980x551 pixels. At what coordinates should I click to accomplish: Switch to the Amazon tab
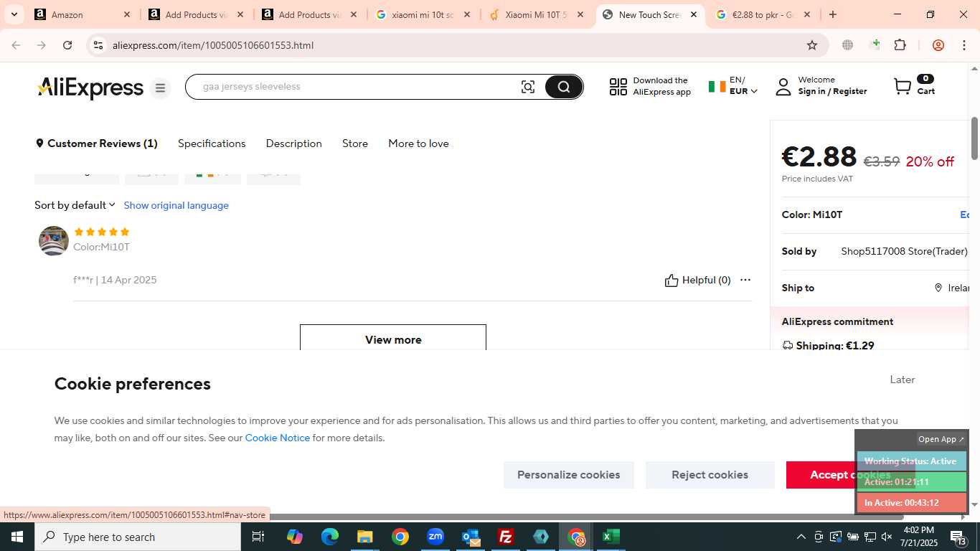pos(83,14)
